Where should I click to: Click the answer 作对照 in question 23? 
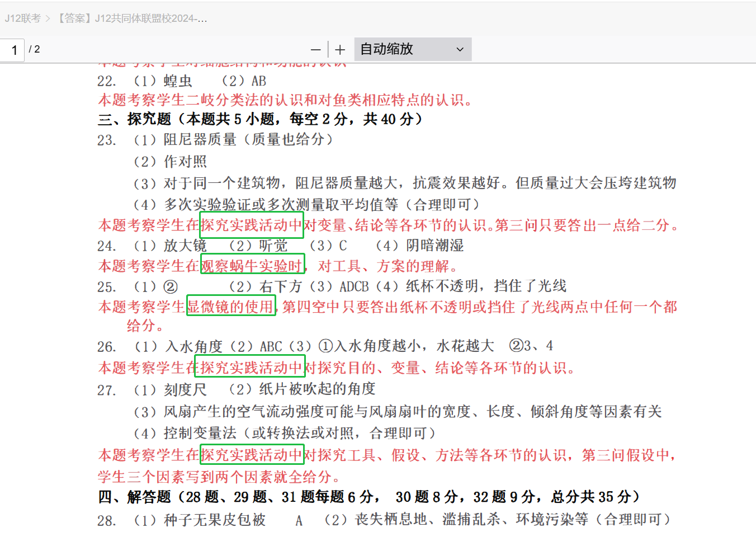185,162
